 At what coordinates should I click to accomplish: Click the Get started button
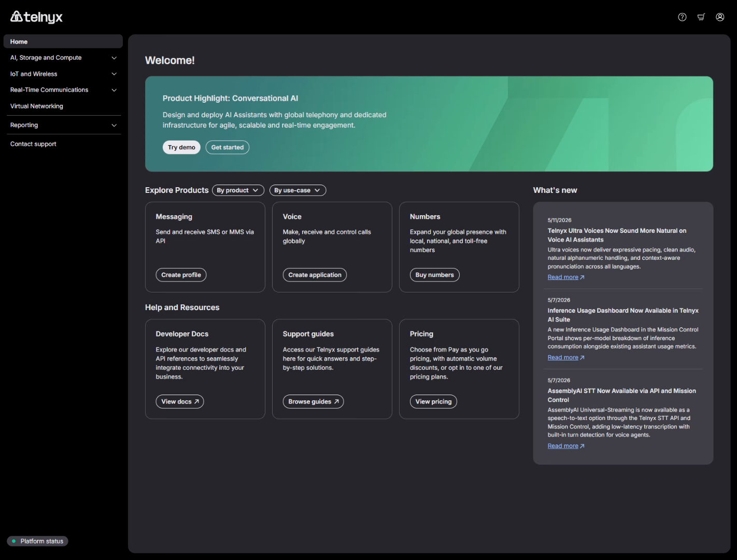[228, 147]
